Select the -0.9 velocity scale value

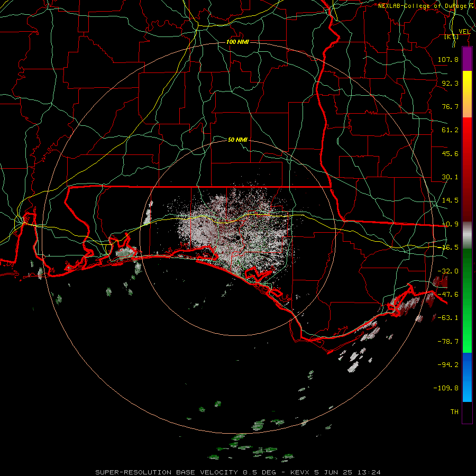coord(450,224)
